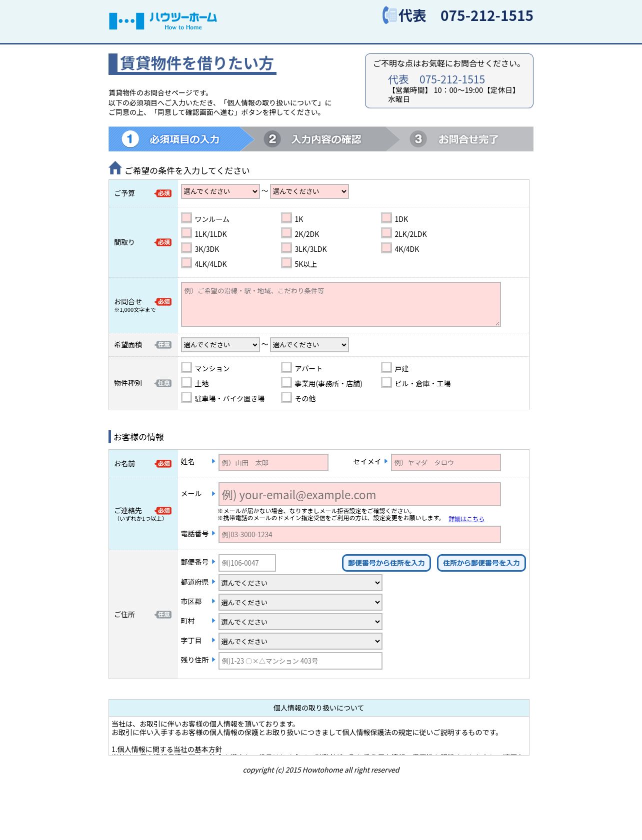
Task: Click the arrow icon beside 電話番号
Action: (213, 533)
